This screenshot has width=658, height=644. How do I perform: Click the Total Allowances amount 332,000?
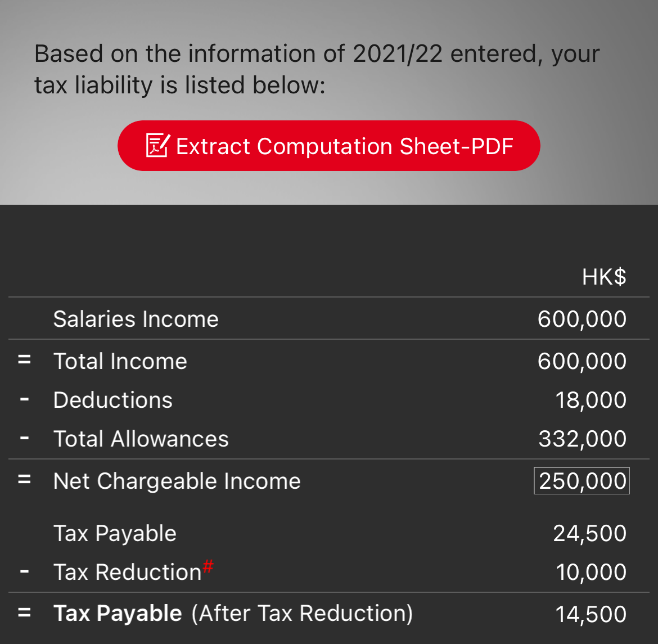[583, 439]
